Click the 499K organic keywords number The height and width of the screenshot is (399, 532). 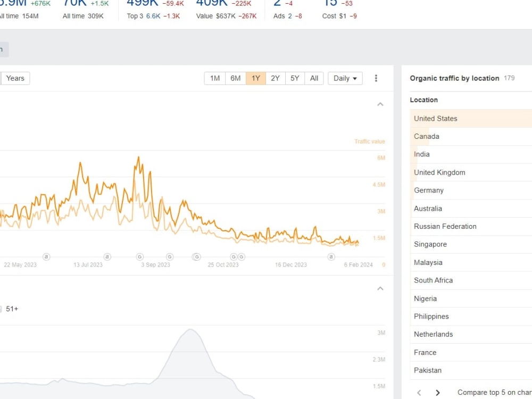pyautogui.click(x=143, y=3)
